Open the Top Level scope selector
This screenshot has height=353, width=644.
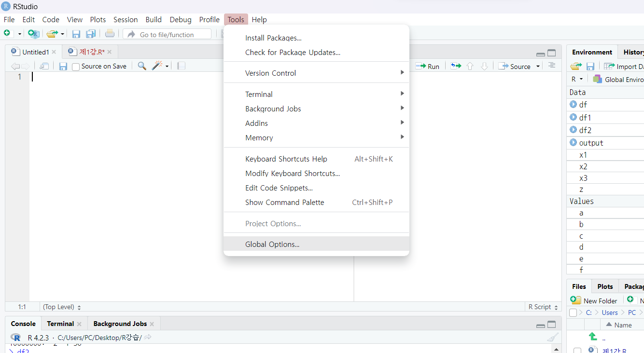pos(62,307)
